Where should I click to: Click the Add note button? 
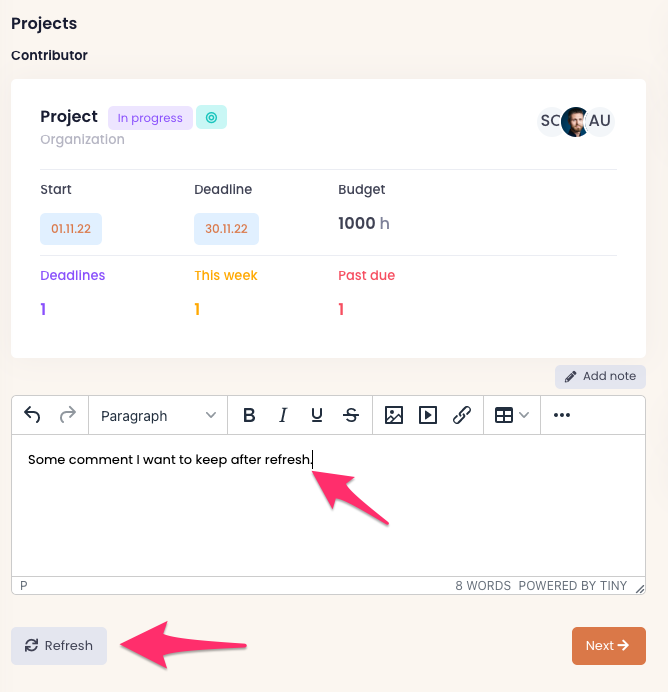pos(600,376)
